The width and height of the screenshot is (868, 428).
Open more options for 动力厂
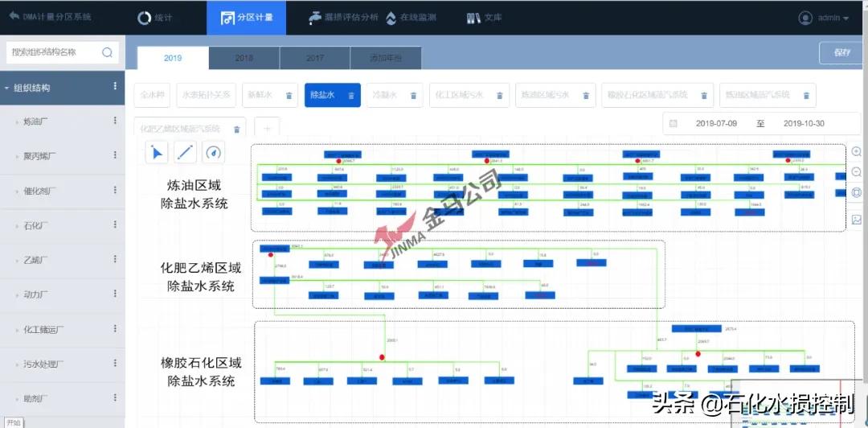[115, 294]
